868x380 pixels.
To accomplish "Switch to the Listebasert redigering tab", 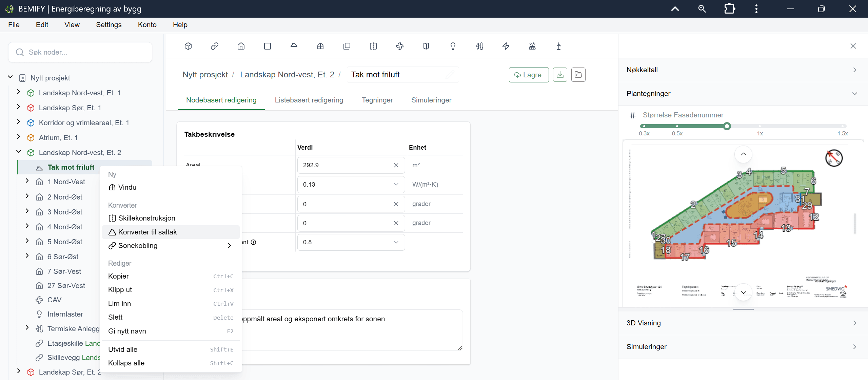I will (309, 100).
